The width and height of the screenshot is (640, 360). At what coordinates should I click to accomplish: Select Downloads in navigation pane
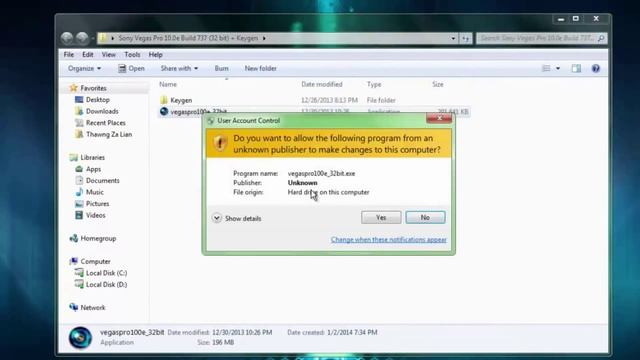(x=102, y=111)
